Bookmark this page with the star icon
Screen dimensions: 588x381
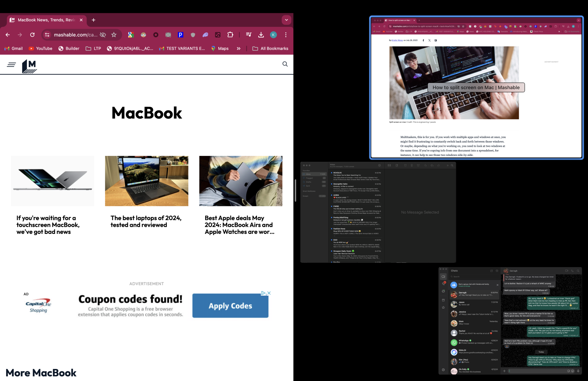click(x=114, y=35)
